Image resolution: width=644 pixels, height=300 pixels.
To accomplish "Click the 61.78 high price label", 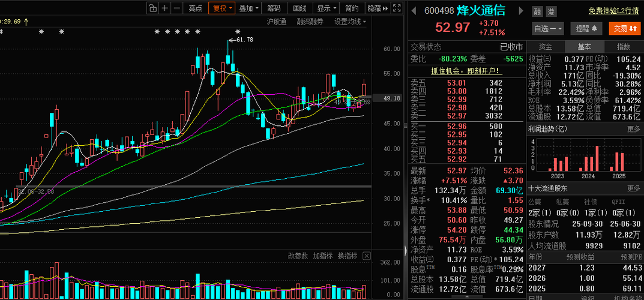I will click(244, 40).
